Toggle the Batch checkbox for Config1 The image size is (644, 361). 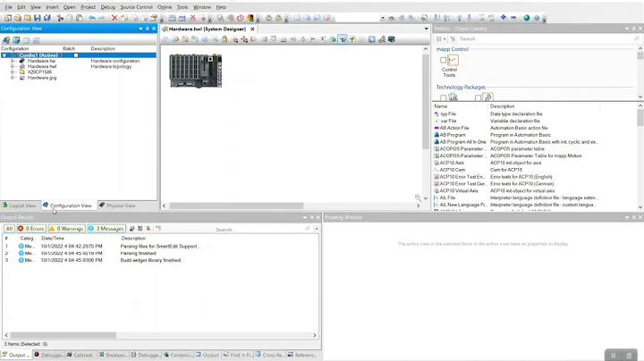click(76, 55)
